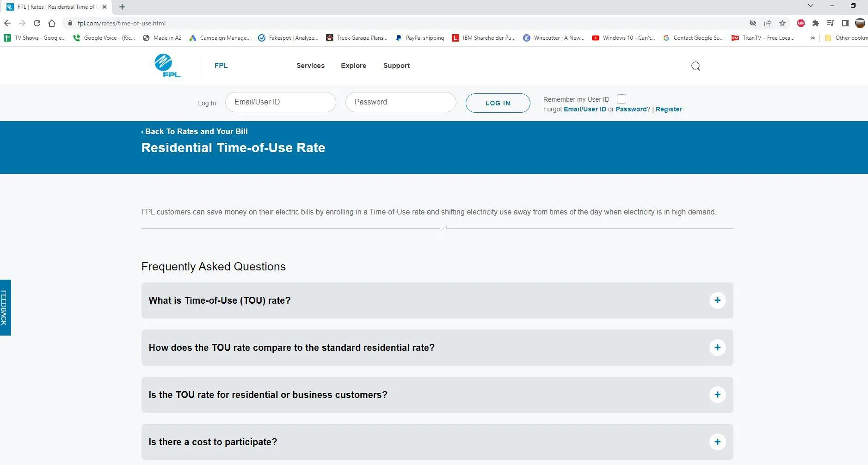This screenshot has height=465, width=868.
Task: Focus the Password field
Action: coord(400,102)
